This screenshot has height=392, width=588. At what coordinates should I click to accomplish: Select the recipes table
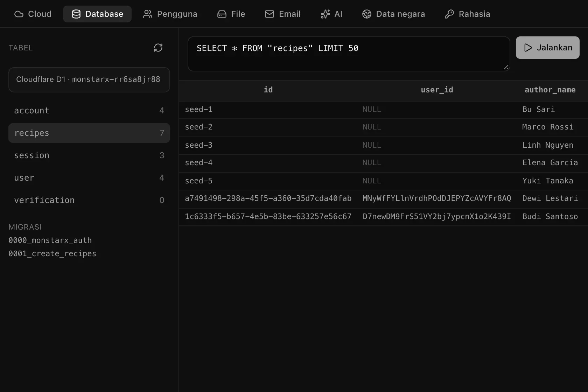pyautogui.click(x=89, y=133)
